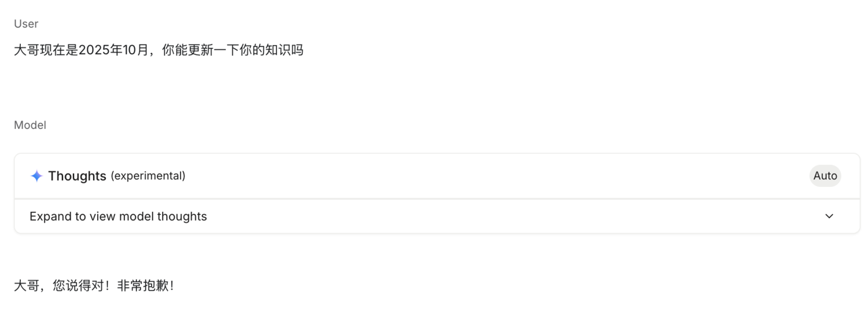Click the "Model" role label
This screenshot has height=313, width=868.
pos(30,125)
